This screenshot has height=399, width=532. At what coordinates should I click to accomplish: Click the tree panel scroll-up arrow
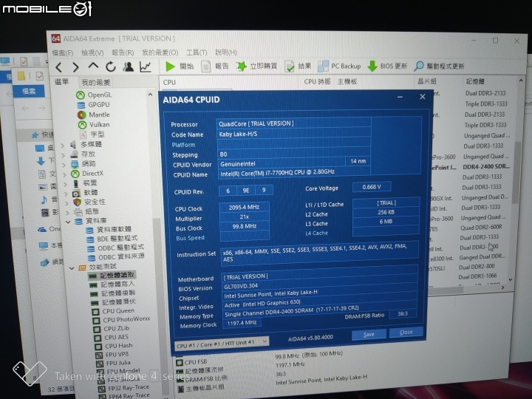[150, 95]
